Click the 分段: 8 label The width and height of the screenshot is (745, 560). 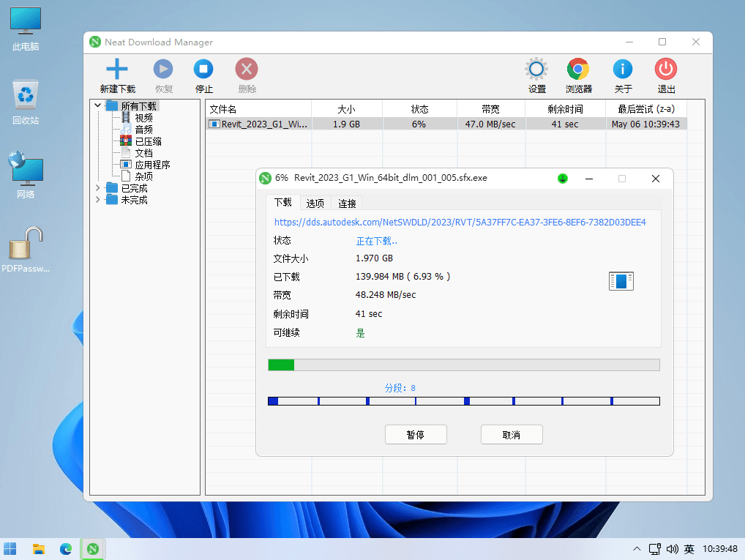[x=400, y=388]
